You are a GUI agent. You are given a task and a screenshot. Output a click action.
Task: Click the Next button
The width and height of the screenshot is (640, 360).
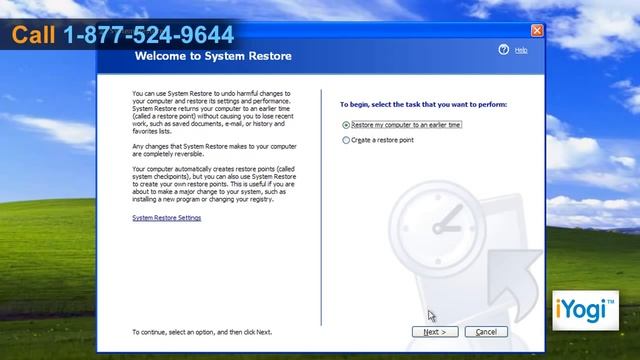[435, 332]
